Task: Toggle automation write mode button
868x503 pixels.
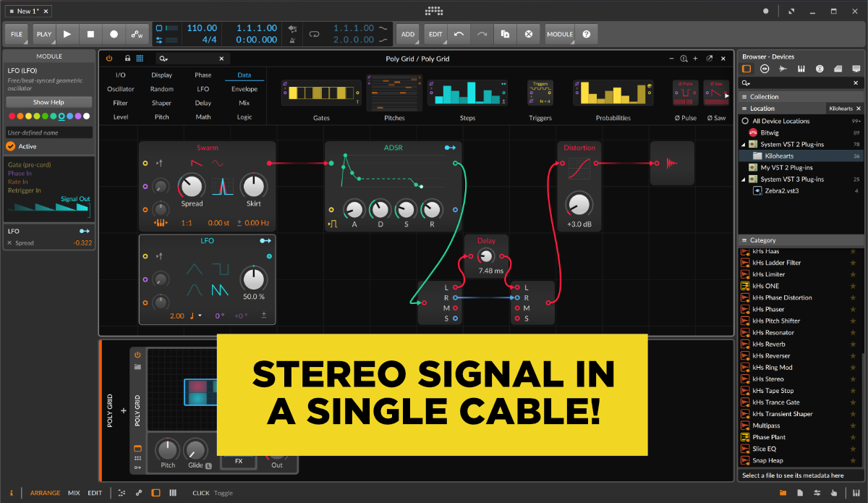Action: click(137, 34)
